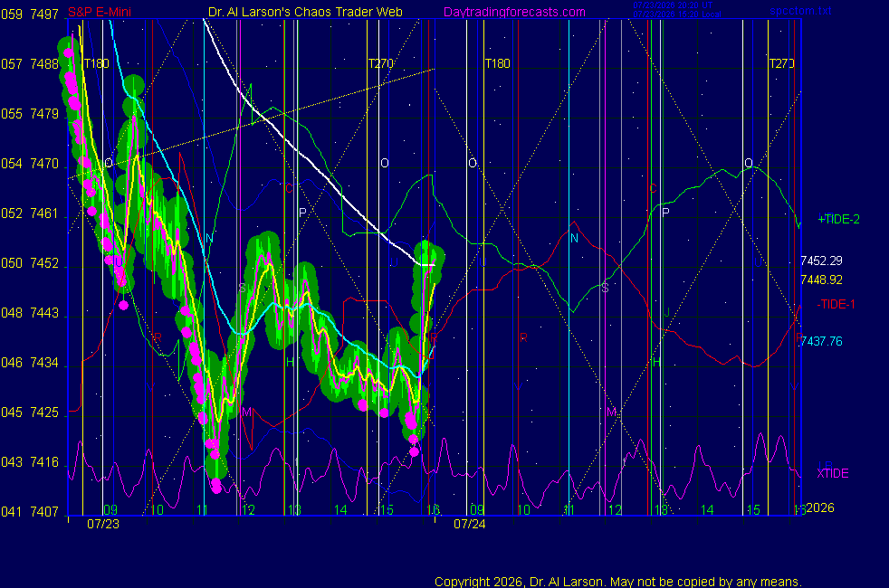Click the 14 hour label for 07/24
The width and height of the screenshot is (889, 588).
707,510
